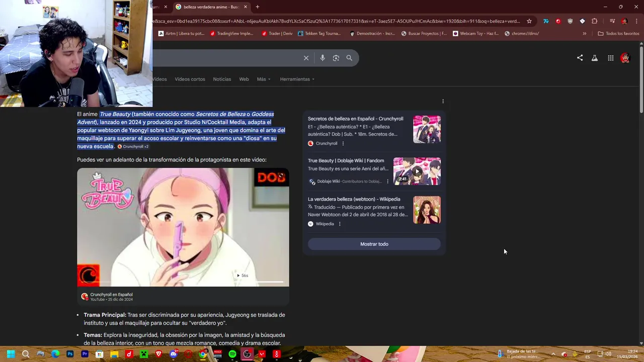Open Spotify from the taskbar
The image size is (644, 362).
[x=232, y=354]
